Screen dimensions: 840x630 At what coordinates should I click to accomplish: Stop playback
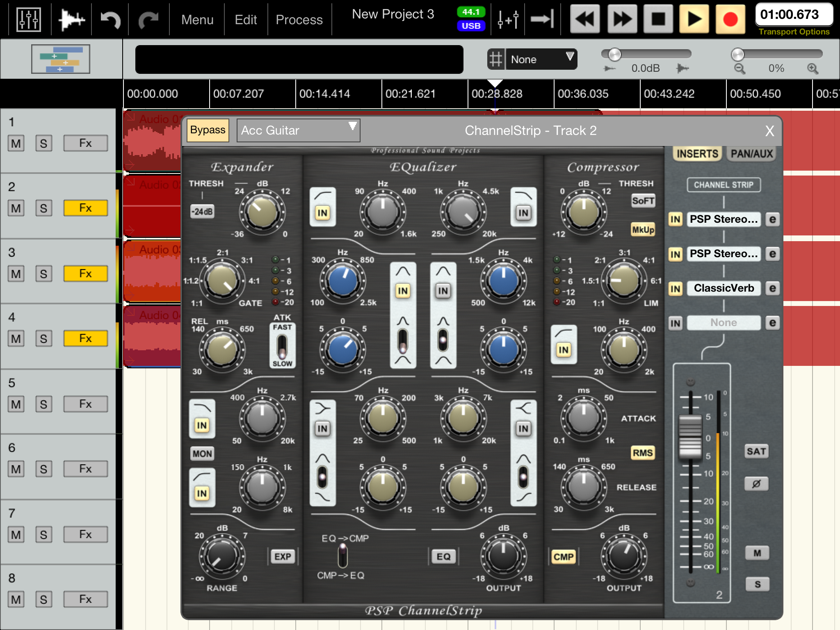click(x=658, y=19)
